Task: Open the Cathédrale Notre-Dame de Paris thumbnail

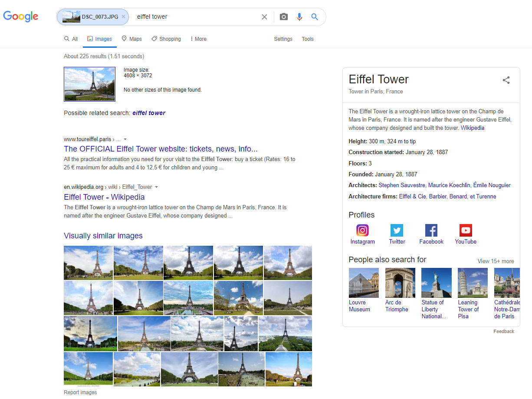Action: (x=507, y=283)
